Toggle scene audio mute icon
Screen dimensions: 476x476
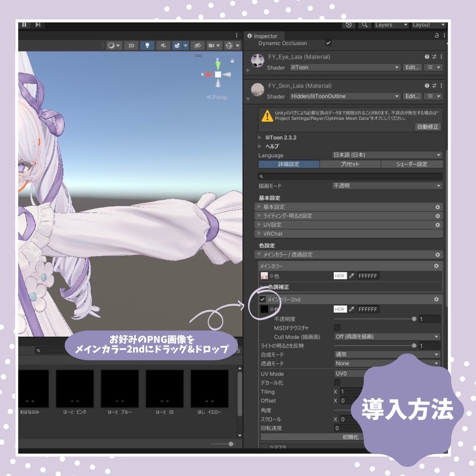coord(163,46)
